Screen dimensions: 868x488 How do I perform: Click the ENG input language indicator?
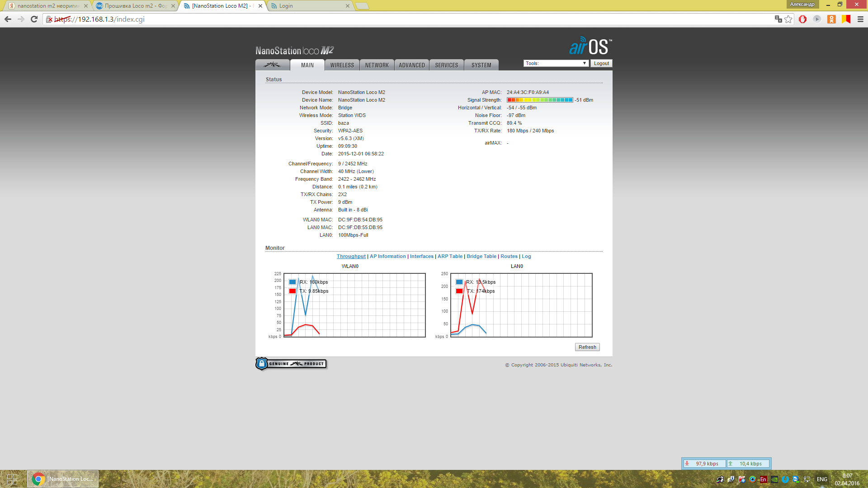tap(822, 479)
